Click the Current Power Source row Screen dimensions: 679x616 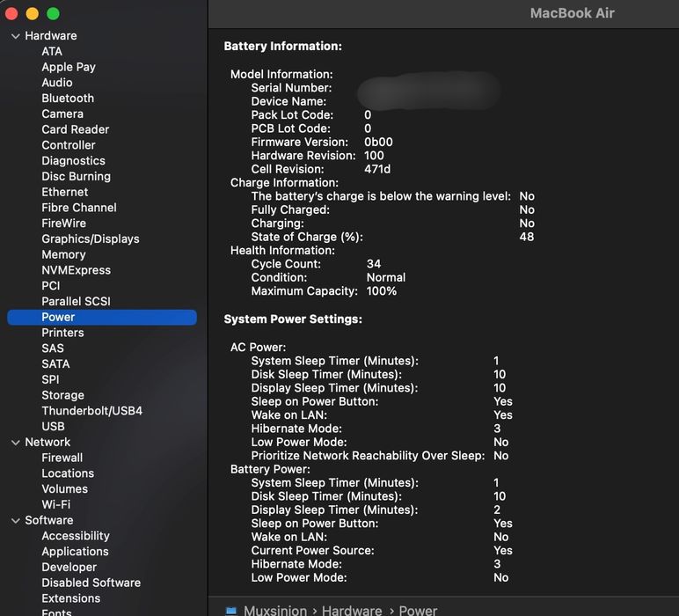(x=382, y=550)
